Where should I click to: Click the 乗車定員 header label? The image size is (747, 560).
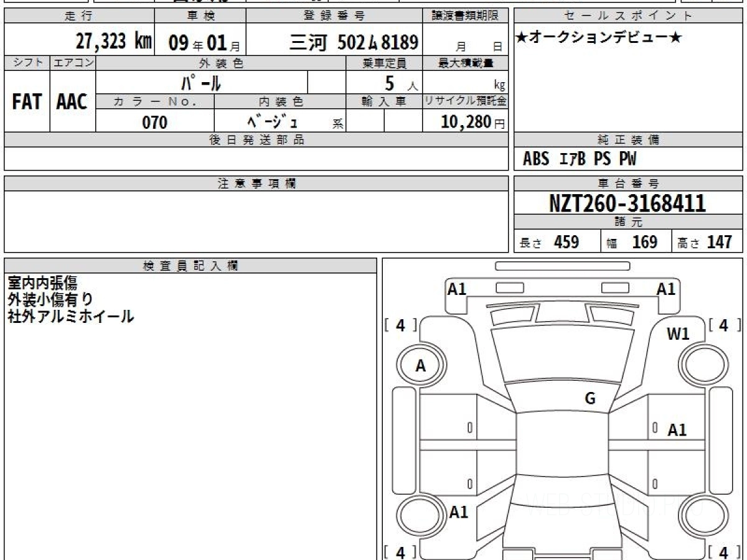(384, 63)
